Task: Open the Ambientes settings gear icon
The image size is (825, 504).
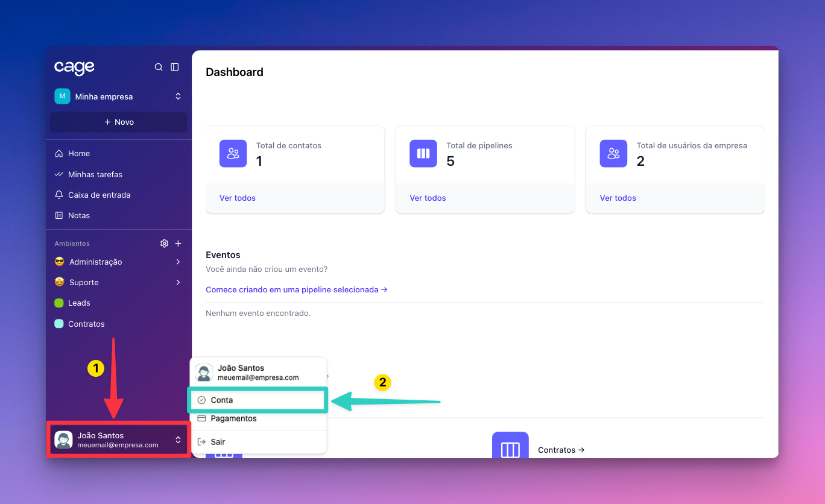Action: 164,244
